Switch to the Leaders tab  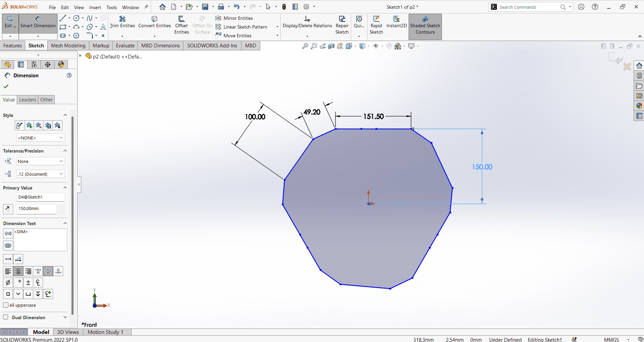click(28, 100)
